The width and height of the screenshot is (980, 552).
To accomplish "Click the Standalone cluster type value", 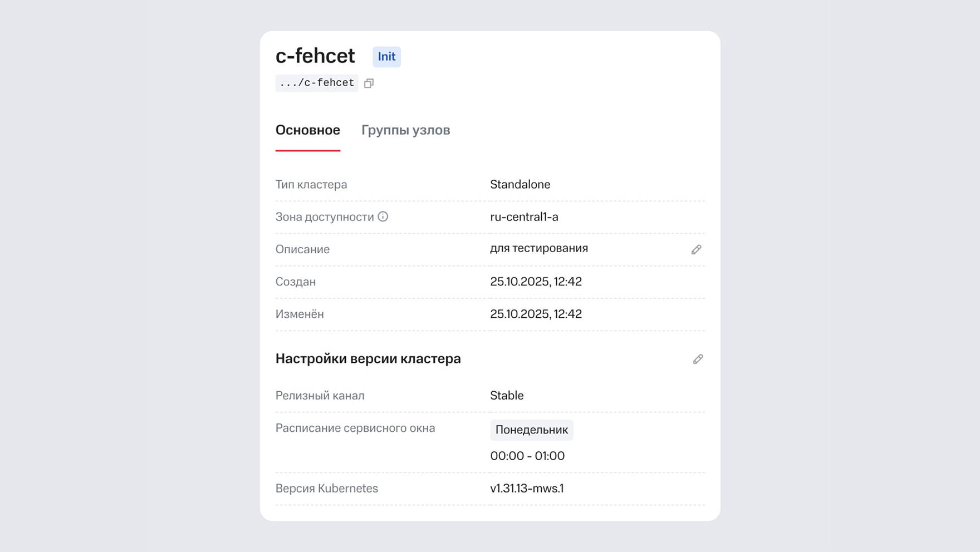I will (520, 184).
